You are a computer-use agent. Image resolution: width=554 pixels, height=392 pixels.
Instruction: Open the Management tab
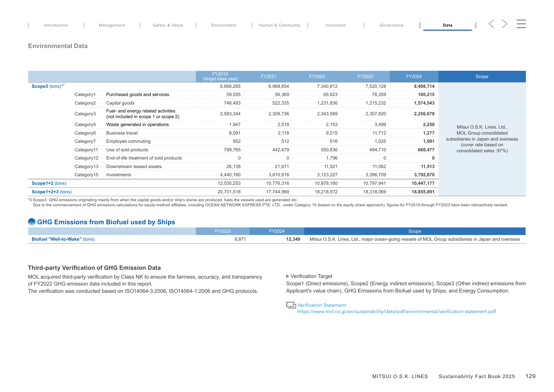(x=112, y=25)
